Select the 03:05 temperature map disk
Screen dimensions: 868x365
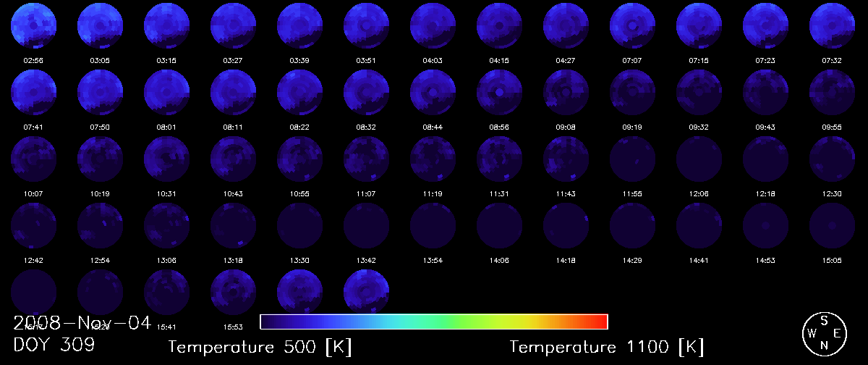click(x=100, y=25)
